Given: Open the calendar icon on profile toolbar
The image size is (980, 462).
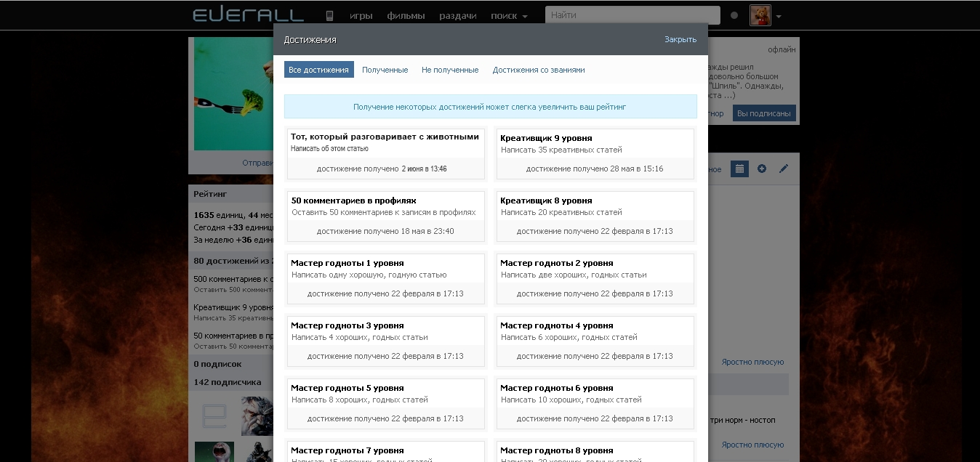Looking at the screenshot, I should (x=739, y=169).
